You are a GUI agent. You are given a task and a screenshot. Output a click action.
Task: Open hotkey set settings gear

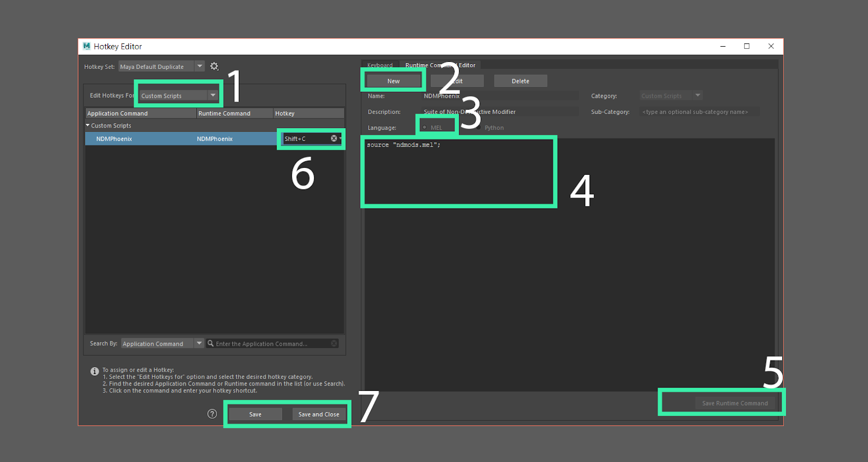pyautogui.click(x=214, y=66)
